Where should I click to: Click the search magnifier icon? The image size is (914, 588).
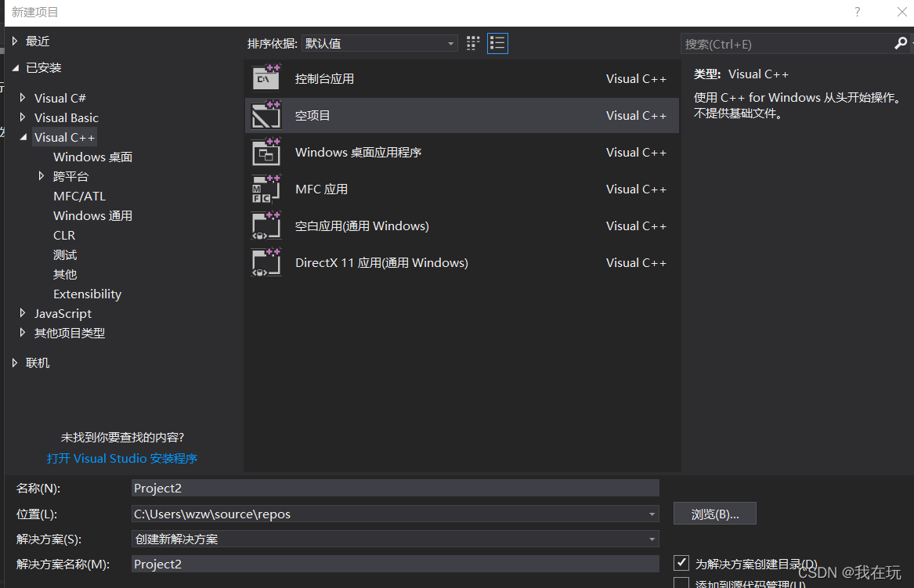(x=901, y=43)
